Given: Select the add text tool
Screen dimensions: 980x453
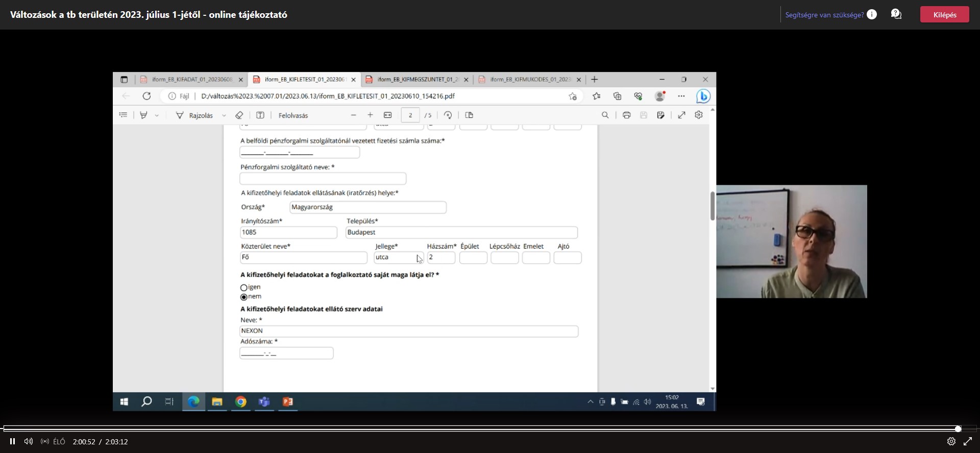Looking at the screenshot, I should [260, 115].
